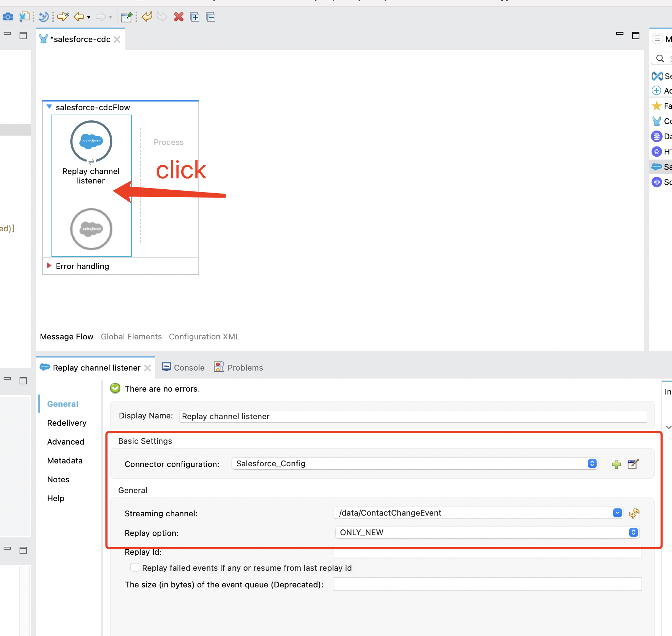Select the Database module in palette

656,136
